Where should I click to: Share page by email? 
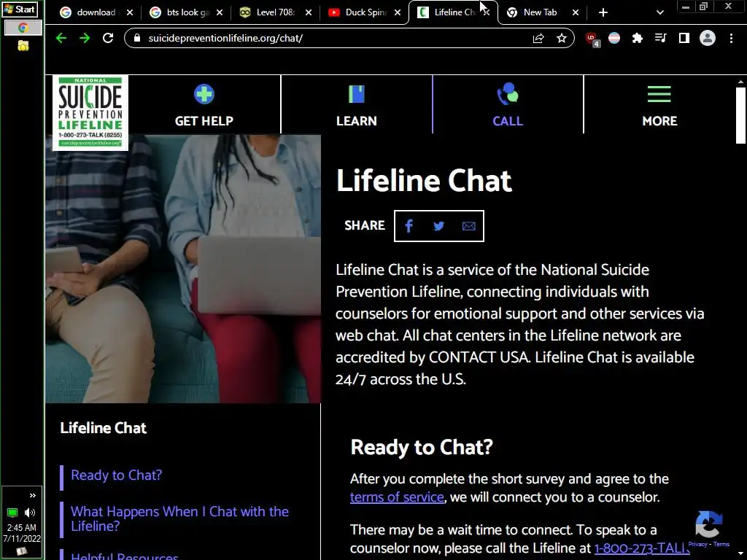click(x=469, y=226)
